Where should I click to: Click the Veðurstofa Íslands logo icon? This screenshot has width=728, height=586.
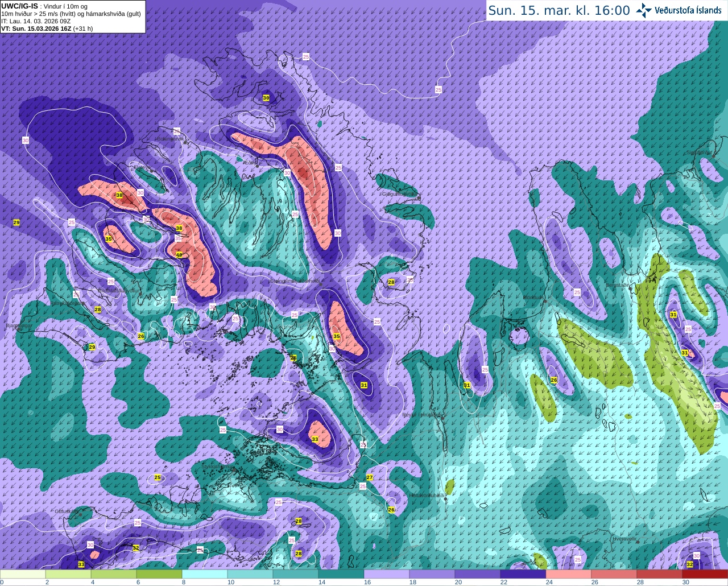coord(643,10)
